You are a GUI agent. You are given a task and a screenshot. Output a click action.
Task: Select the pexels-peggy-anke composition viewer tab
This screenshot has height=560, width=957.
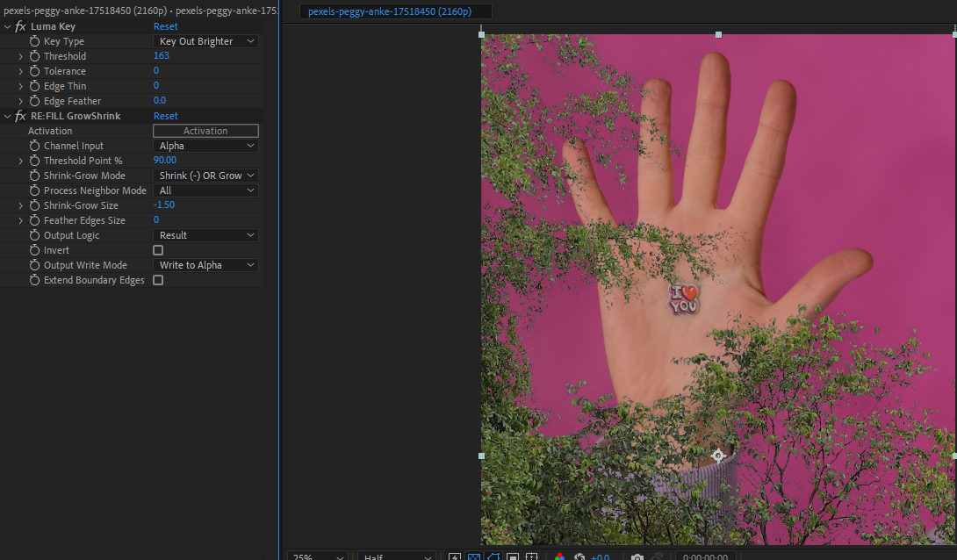click(395, 11)
